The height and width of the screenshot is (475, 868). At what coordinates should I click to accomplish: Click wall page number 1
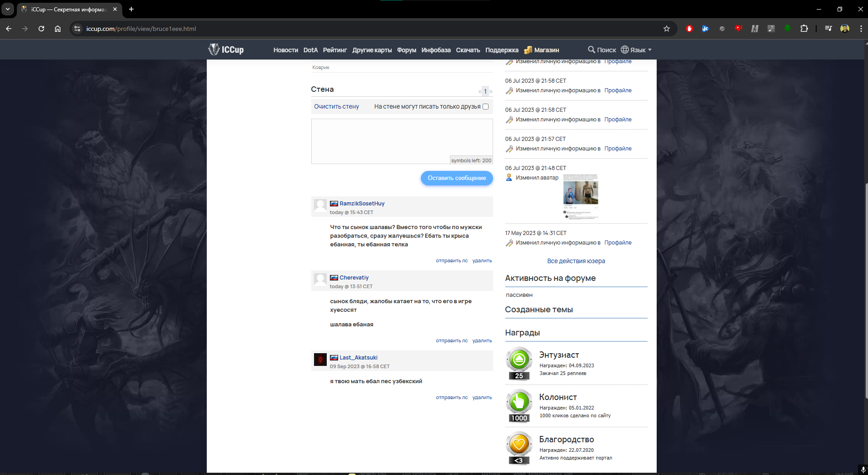(485, 91)
